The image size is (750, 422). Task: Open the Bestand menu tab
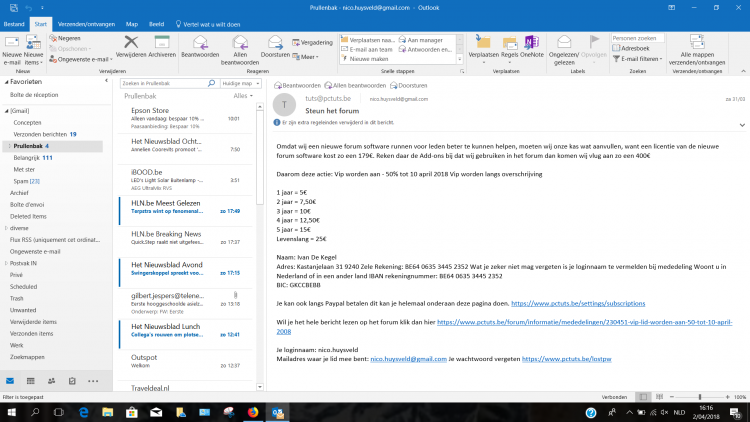coord(14,21)
